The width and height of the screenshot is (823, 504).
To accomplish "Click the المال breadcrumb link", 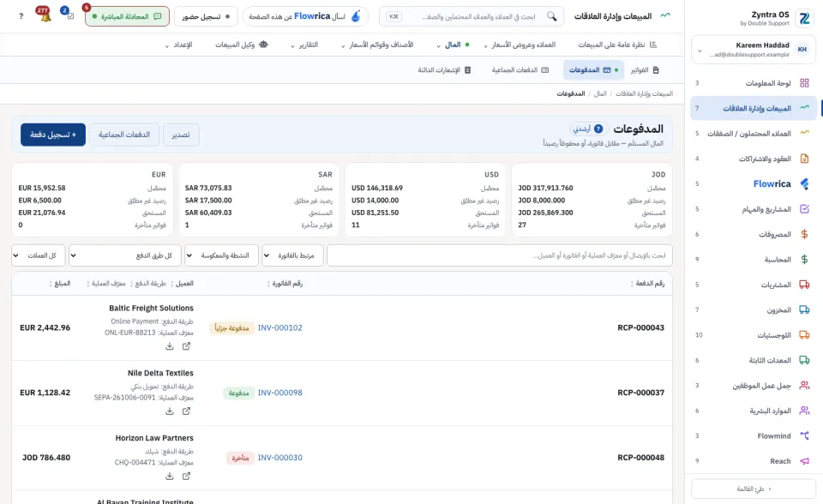I will coord(600,93).
